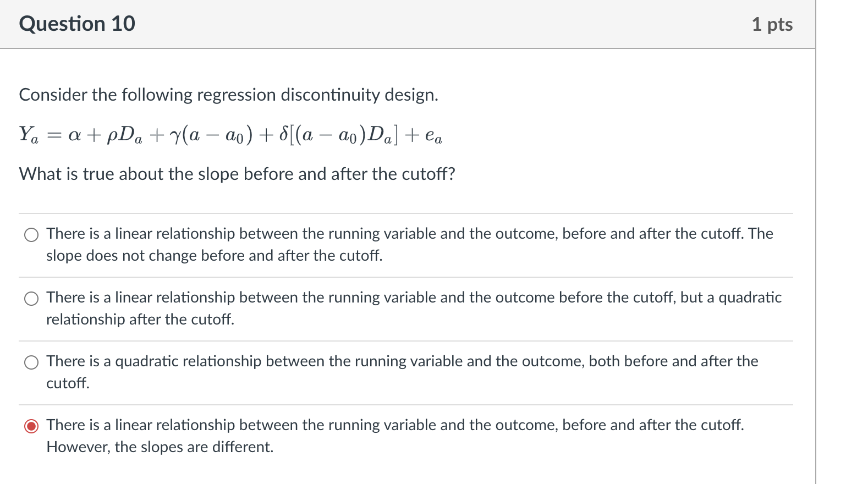Click the gamma (a − a0) term in equation
868x484 pixels.
(212, 135)
